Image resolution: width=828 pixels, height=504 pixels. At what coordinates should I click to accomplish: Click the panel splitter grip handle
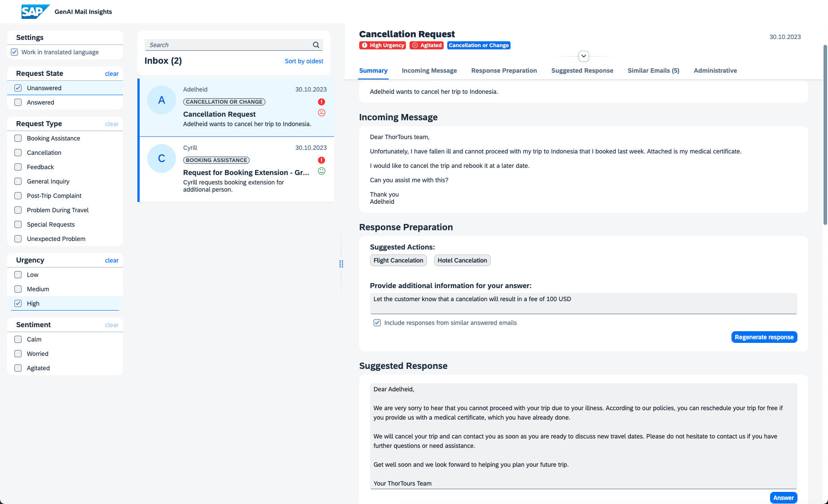(x=341, y=264)
